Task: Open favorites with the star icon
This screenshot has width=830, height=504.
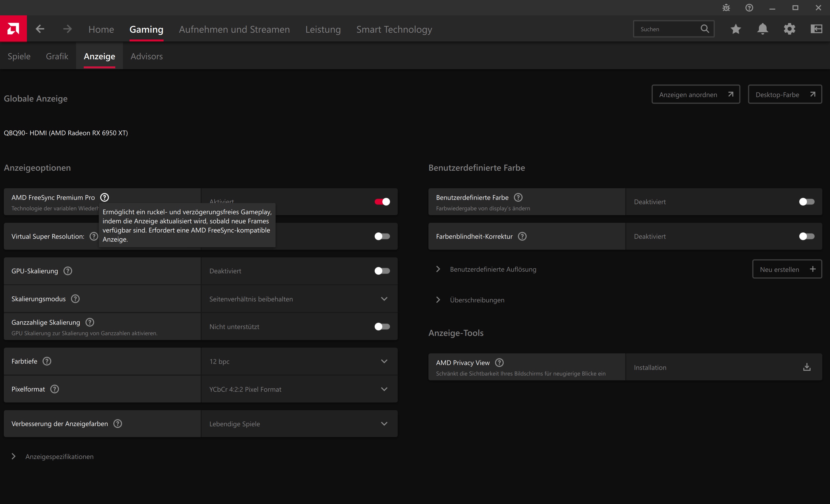Action: [736, 29]
